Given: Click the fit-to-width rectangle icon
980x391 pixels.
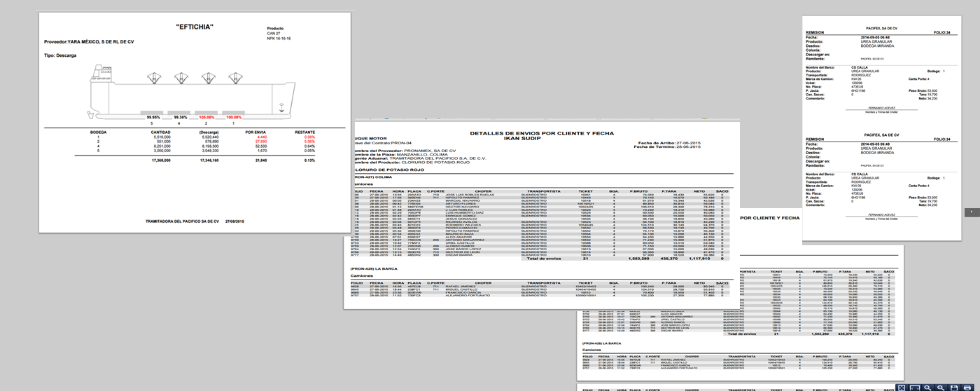Looking at the screenshot, I should (x=915, y=387).
